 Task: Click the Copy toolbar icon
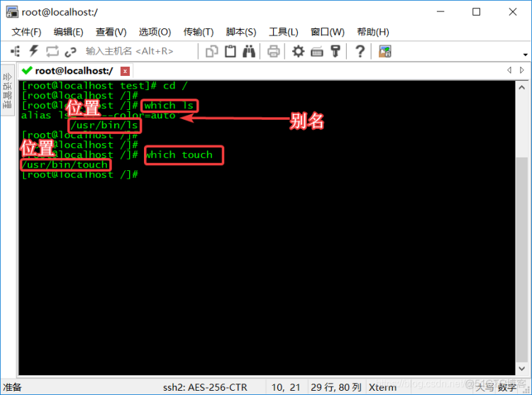pos(211,52)
